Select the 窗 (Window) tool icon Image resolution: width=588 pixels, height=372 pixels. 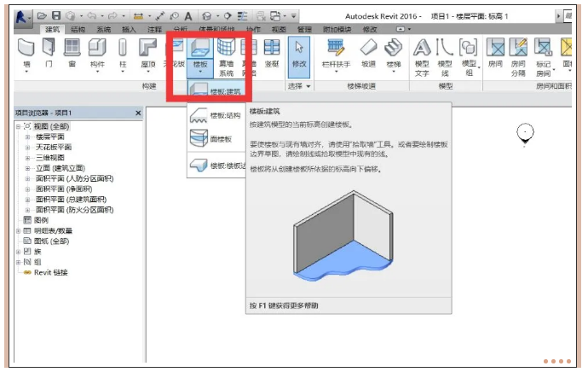(x=72, y=48)
